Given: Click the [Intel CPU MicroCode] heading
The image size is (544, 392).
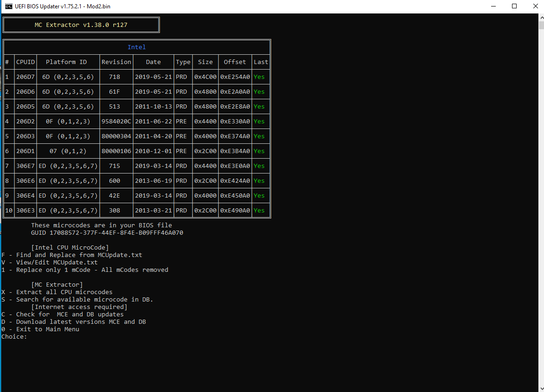Looking at the screenshot, I should click(x=70, y=248).
